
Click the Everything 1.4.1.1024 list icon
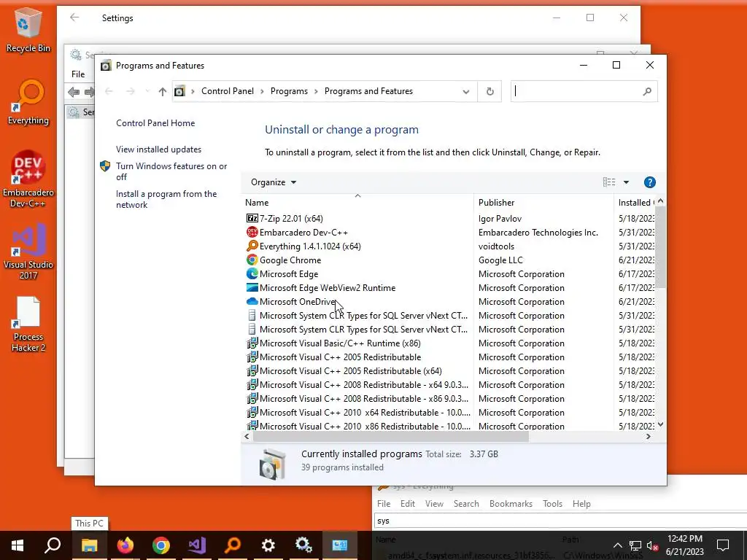pos(252,246)
